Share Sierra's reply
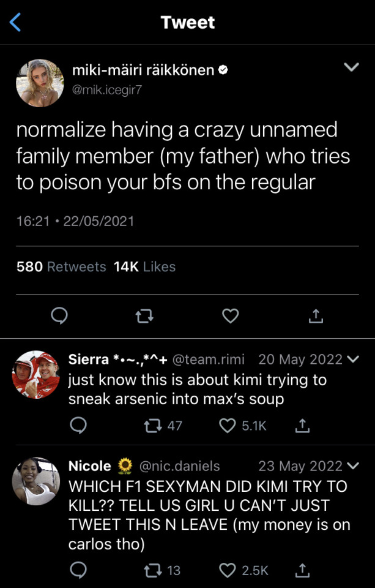The image size is (375, 588). pyautogui.click(x=301, y=426)
